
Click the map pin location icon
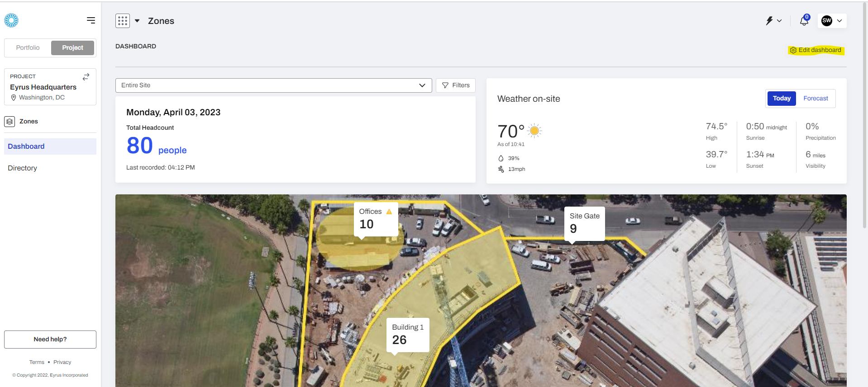coord(14,98)
